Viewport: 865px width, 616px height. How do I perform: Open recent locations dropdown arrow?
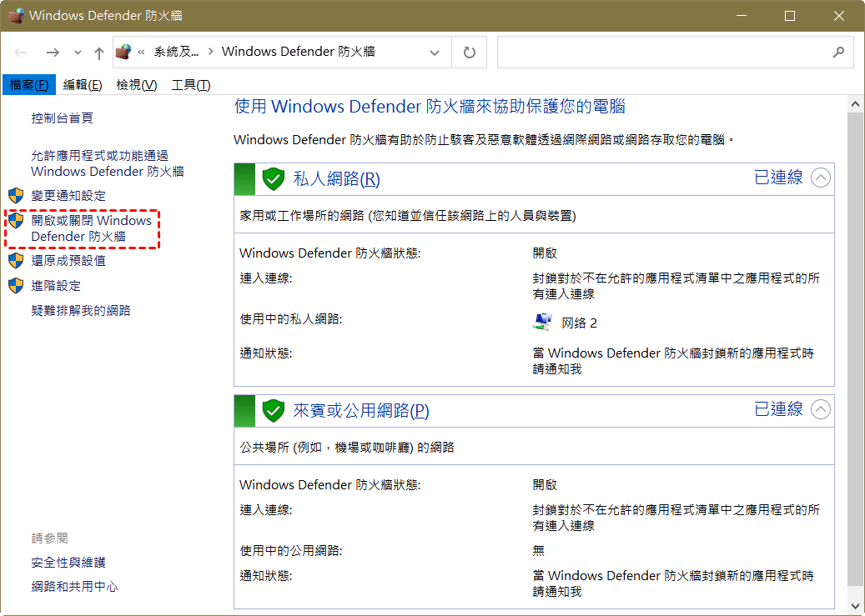coord(78,53)
